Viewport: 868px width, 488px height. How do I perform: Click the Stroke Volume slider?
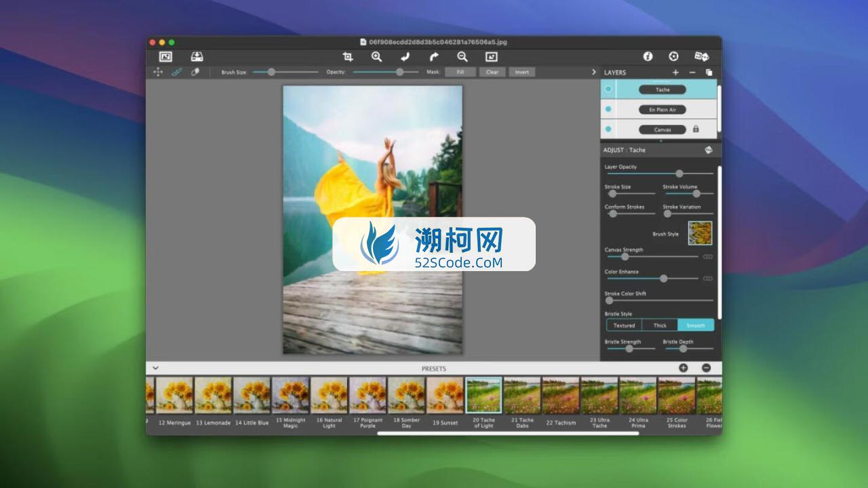(688, 194)
